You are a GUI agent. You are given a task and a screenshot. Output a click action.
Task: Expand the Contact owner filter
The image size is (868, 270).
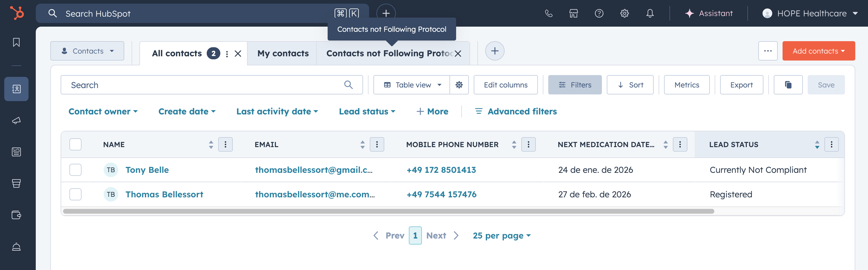coord(103,111)
